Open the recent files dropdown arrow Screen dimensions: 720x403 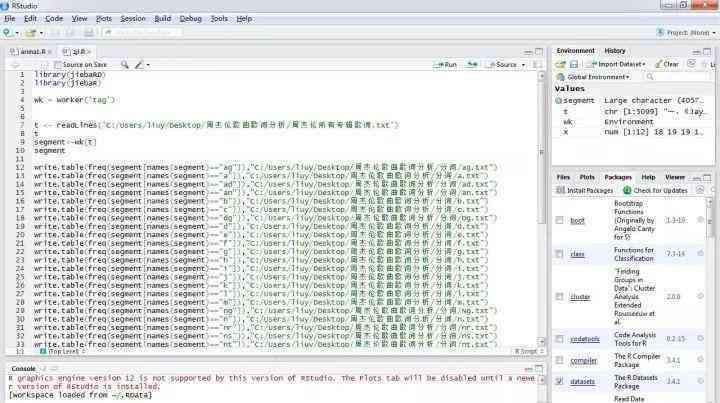click(x=41, y=33)
